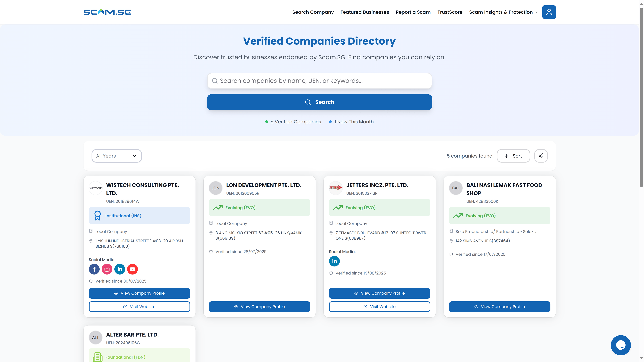Click the magnifier icon in search field
The height and width of the screenshot is (362, 644).
(215, 81)
